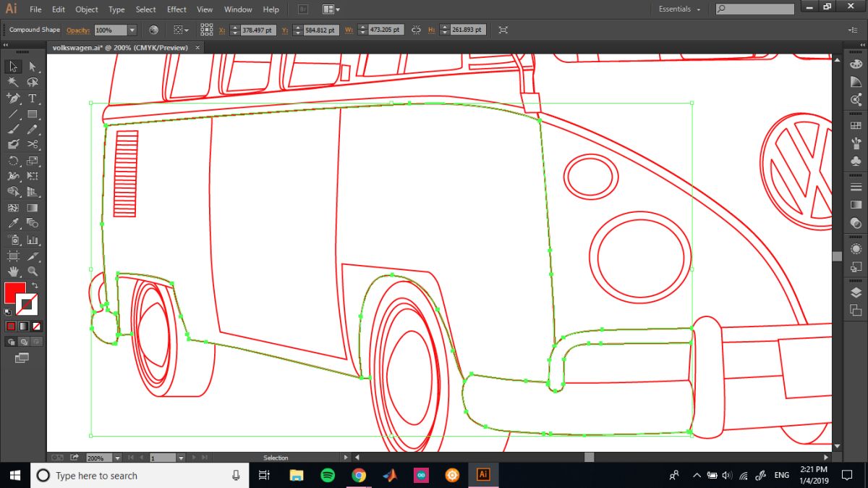This screenshot has width=868, height=488.
Task: Select the Pen tool
Action: (13, 98)
